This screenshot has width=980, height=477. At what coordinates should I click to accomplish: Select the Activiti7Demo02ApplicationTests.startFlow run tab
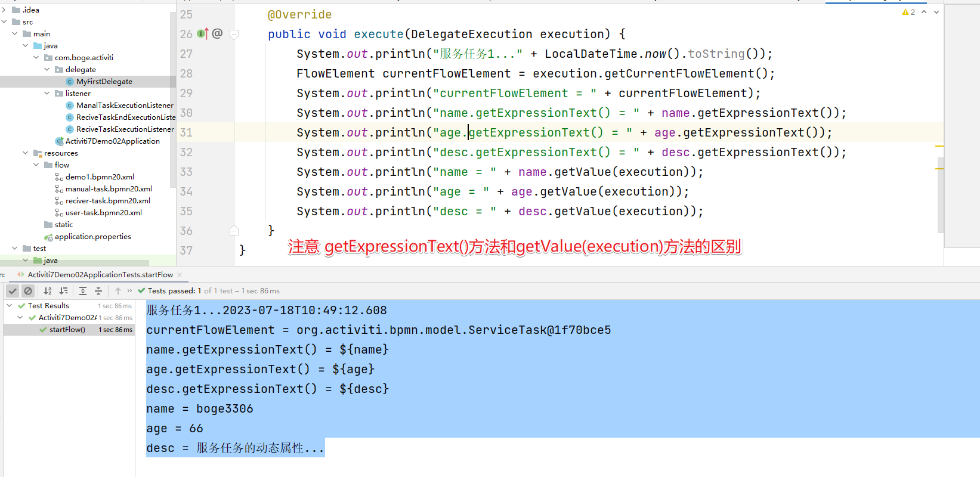(x=100, y=275)
